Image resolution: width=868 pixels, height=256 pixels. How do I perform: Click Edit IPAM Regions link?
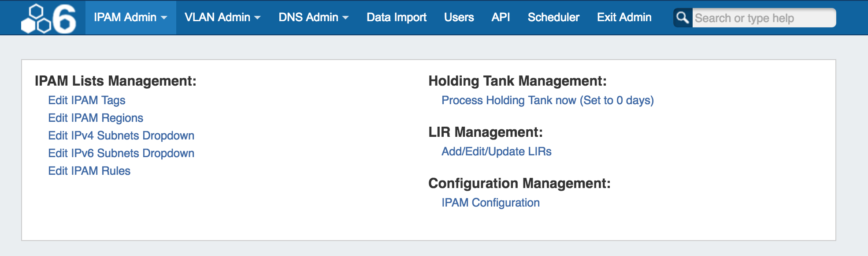pos(96,118)
